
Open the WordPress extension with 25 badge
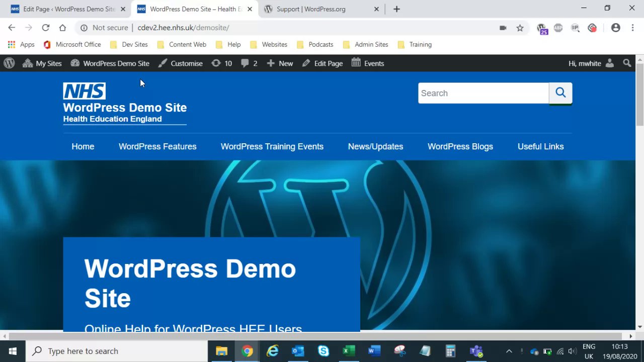click(x=542, y=29)
